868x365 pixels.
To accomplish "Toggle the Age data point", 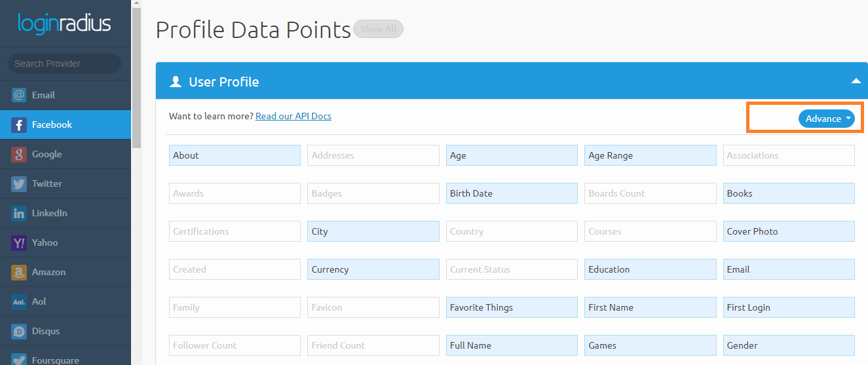I will pos(512,155).
